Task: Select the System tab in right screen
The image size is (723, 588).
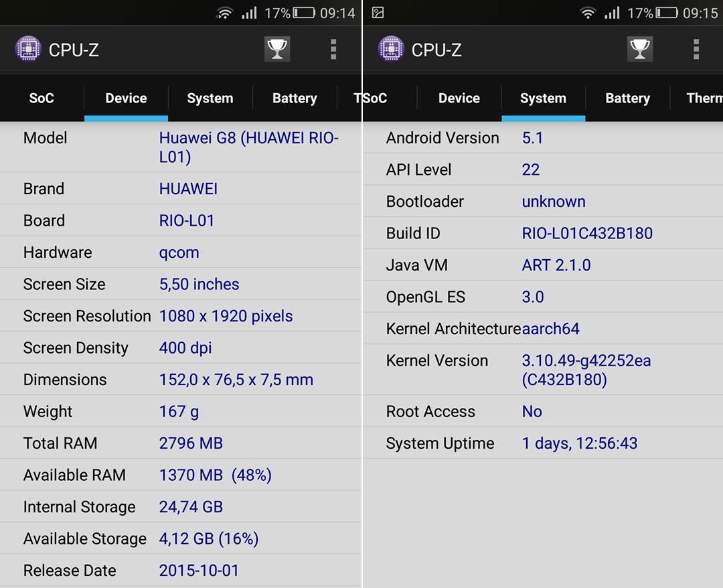Action: (543, 98)
